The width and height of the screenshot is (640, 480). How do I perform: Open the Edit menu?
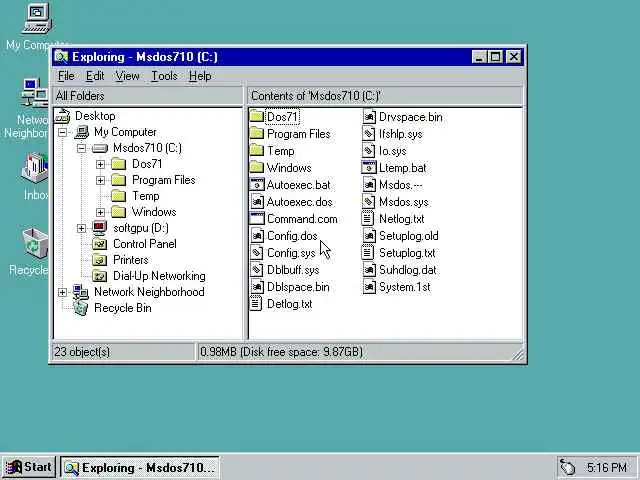click(x=95, y=76)
